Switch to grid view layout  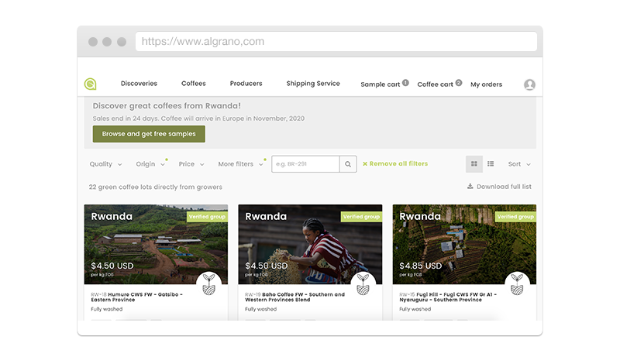474,164
